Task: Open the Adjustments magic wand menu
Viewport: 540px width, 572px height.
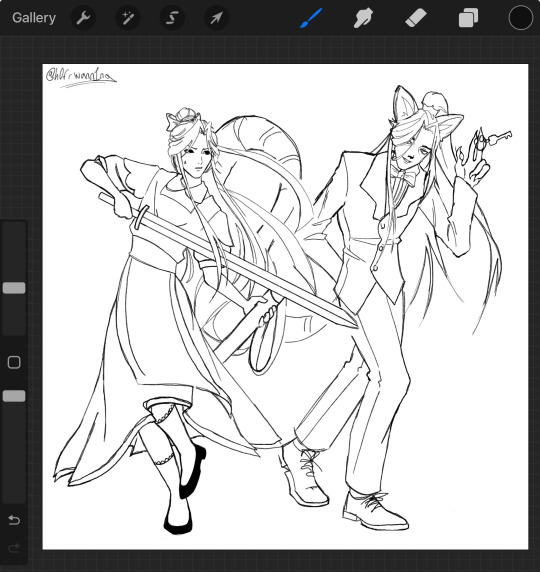Action: 127,18
